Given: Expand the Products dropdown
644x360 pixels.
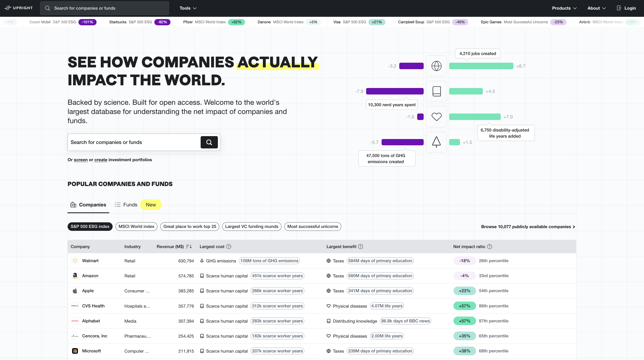Looking at the screenshot, I should (x=564, y=8).
